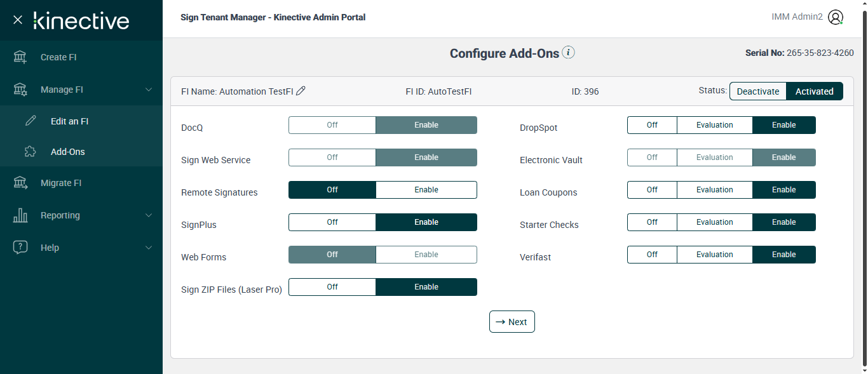The height and width of the screenshot is (374, 868).
Task: Enable Sign ZIP Files (Laser Pro)
Action: click(426, 287)
